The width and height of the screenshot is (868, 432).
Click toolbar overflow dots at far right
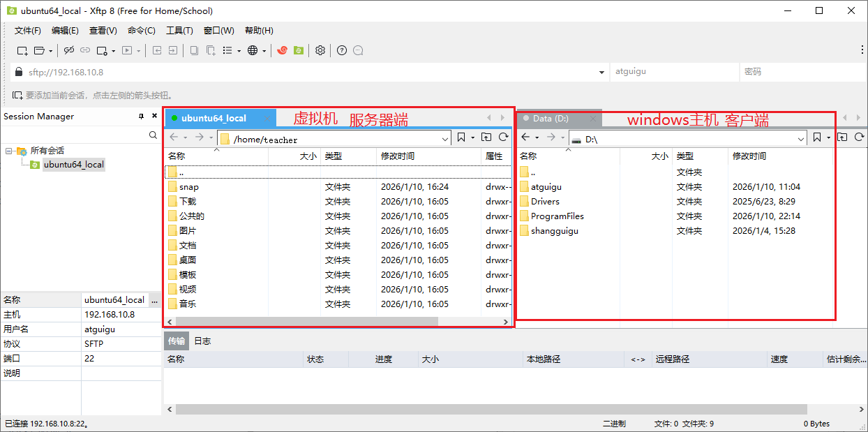click(x=862, y=50)
